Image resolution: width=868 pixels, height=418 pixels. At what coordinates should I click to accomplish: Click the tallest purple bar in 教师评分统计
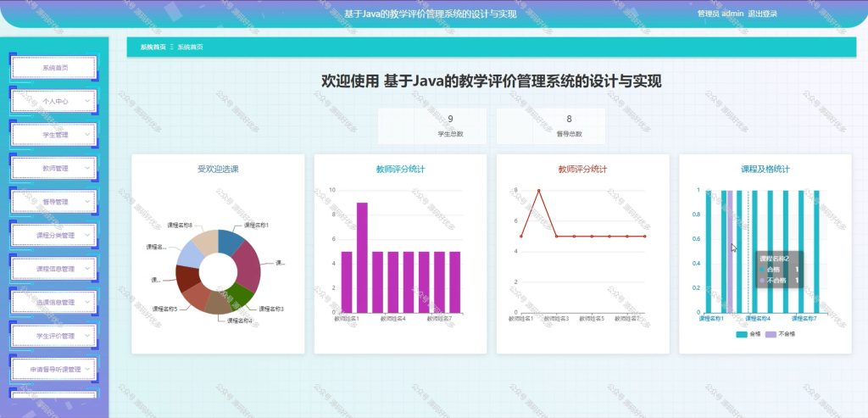(x=362, y=258)
